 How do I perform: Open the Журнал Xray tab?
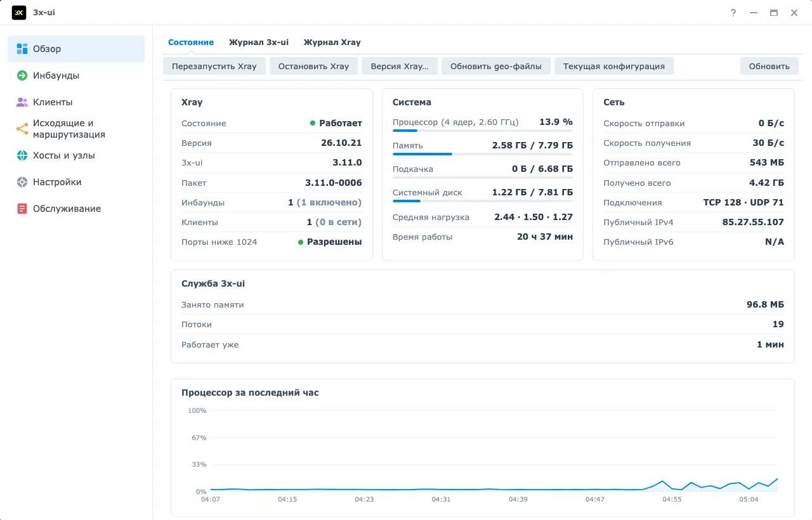coord(332,42)
